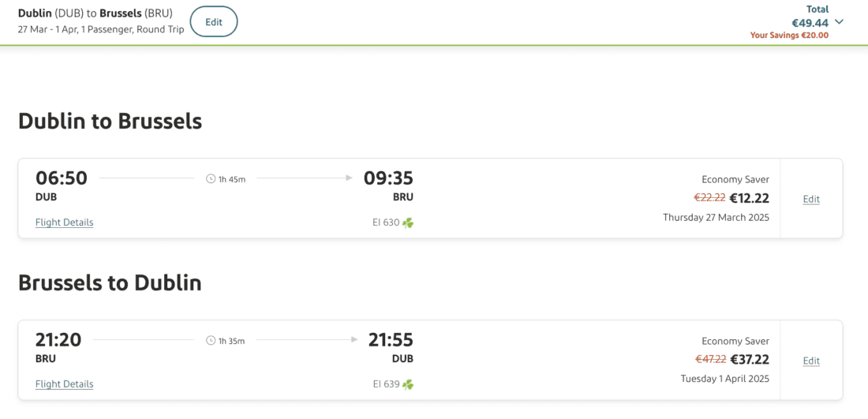Click the Edit button beside trip summary

[214, 22]
